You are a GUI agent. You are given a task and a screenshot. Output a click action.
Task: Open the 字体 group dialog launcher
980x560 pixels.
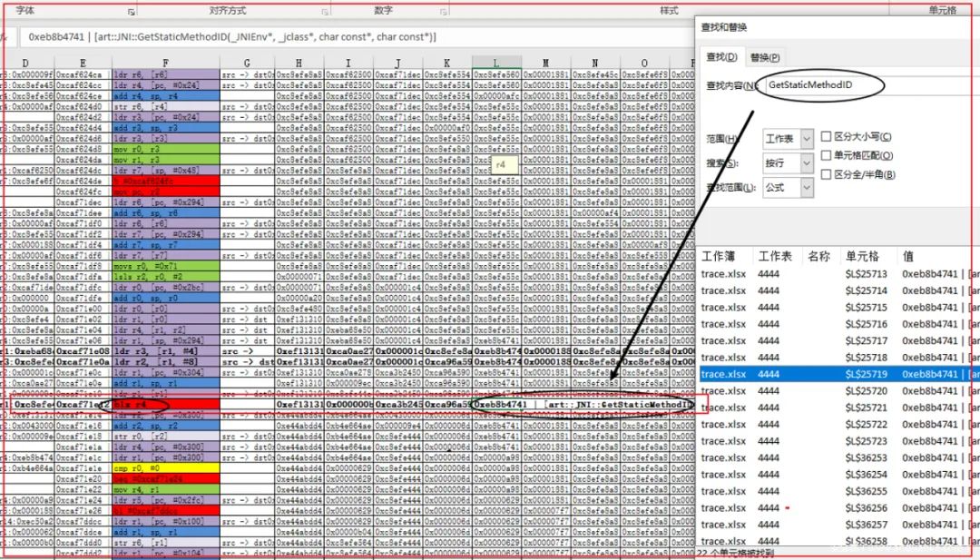click(132, 12)
